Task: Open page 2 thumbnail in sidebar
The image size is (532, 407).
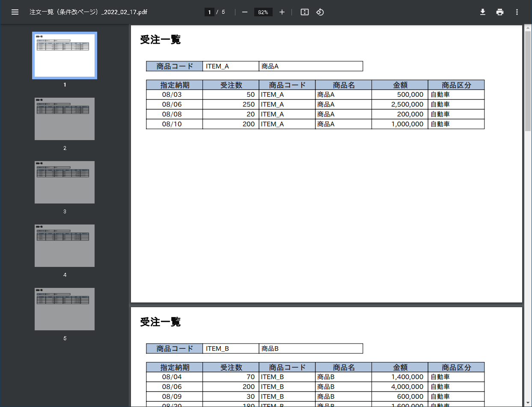Action: tap(65, 119)
